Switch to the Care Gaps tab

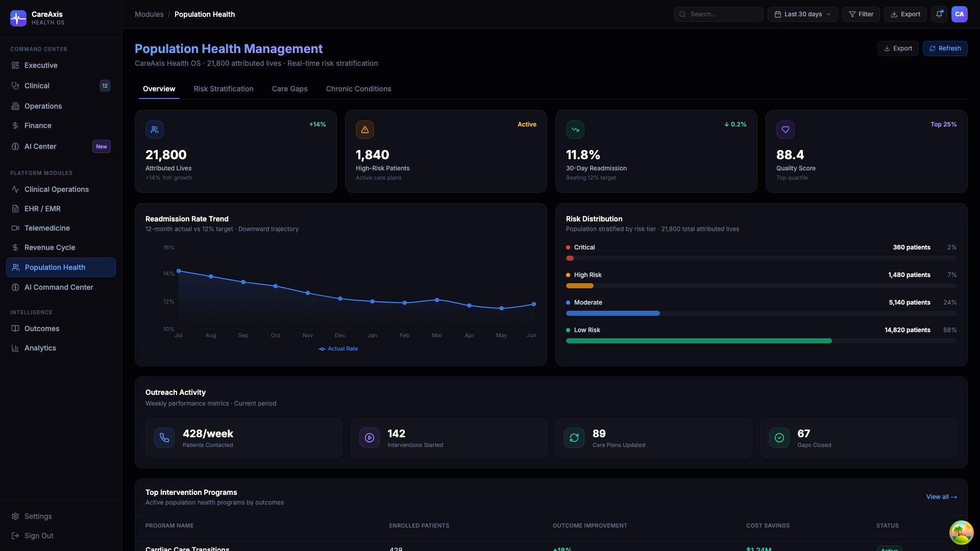290,89
